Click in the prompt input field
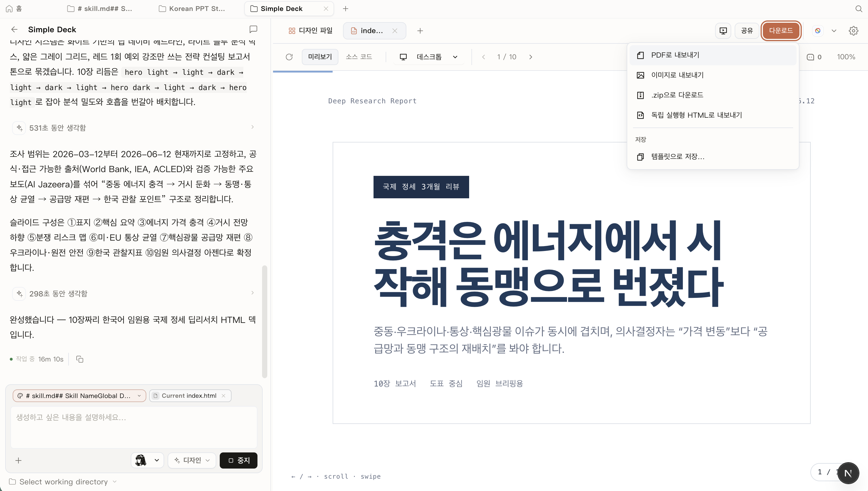This screenshot has width=868, height=491. point(134,427)
